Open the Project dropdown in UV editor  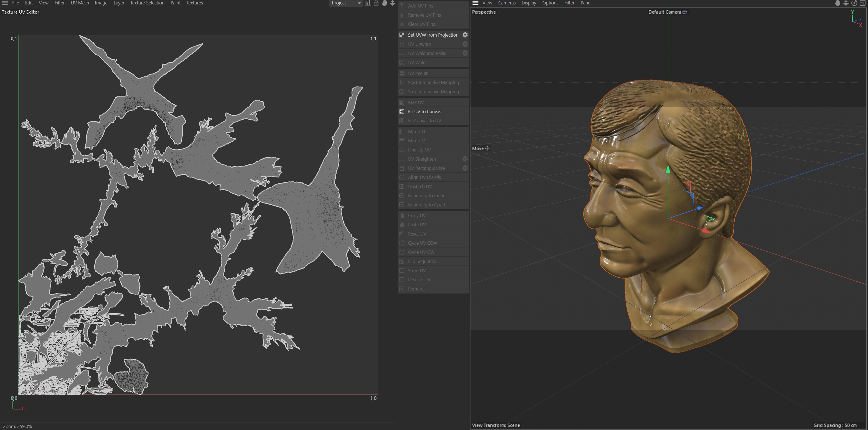(x=346, y=3)
